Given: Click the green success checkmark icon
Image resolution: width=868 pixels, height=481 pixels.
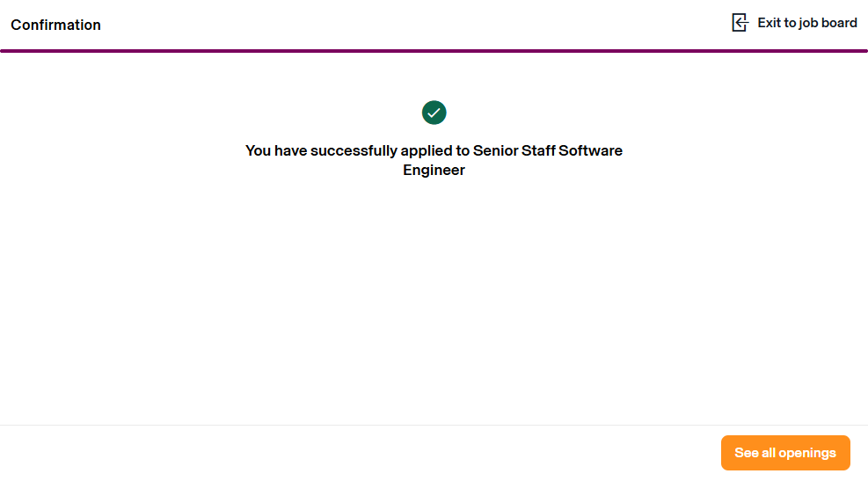Looking at the screenshot, I should tap(434, 113).
